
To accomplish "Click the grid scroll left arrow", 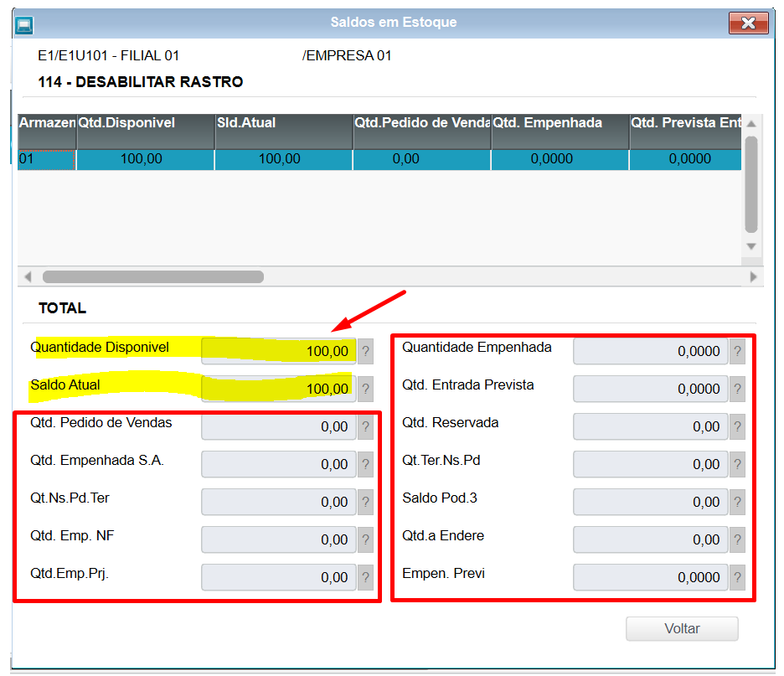I will point(28,276).
